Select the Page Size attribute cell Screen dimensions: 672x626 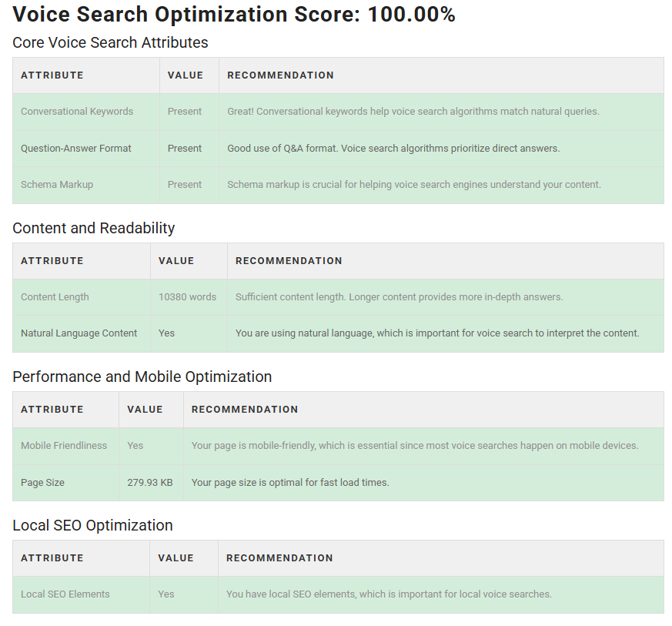pos(42,483)
